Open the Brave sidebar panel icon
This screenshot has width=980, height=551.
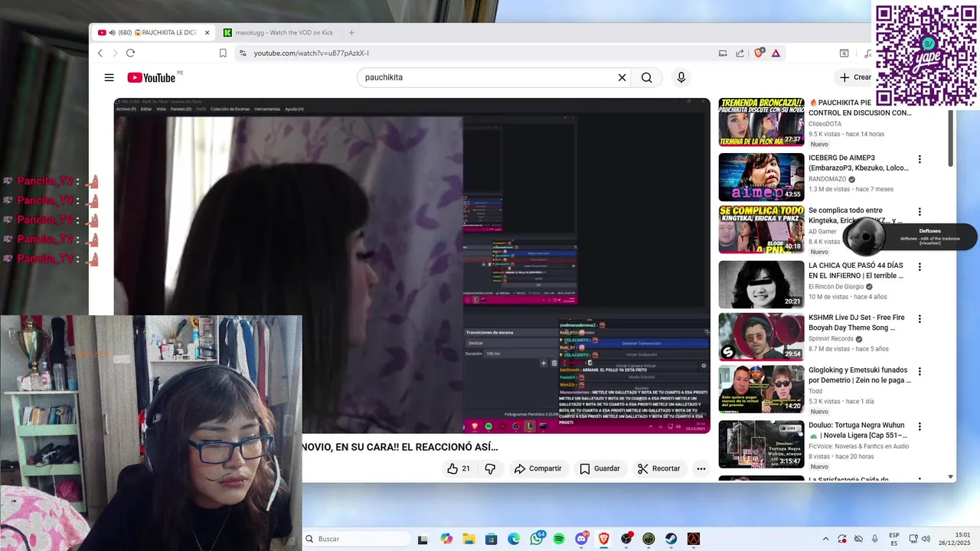[844, 53]
